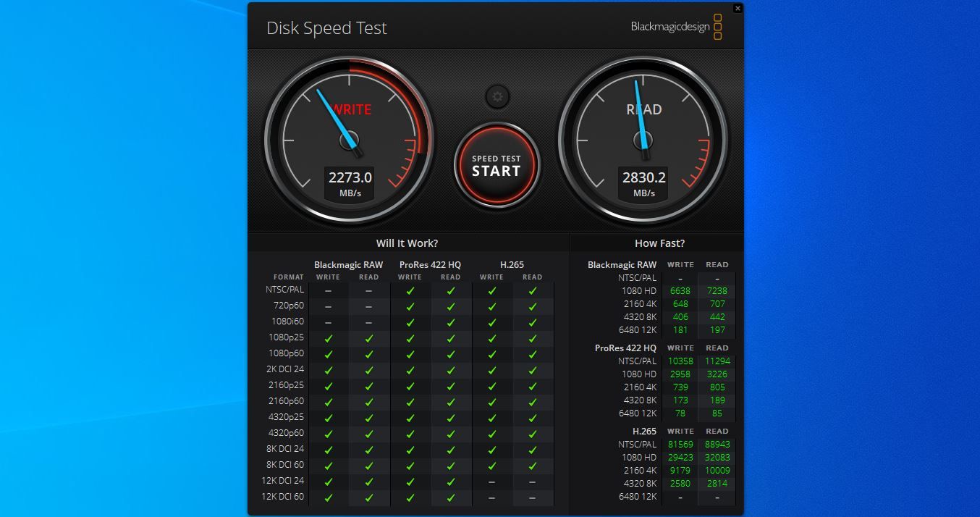Image resolution: width=980 pixels, height=517 pixels.
Task: Click H.265 NTSC/PAL read checkmark
Action: pyautogui.click(x=532, y=290)
